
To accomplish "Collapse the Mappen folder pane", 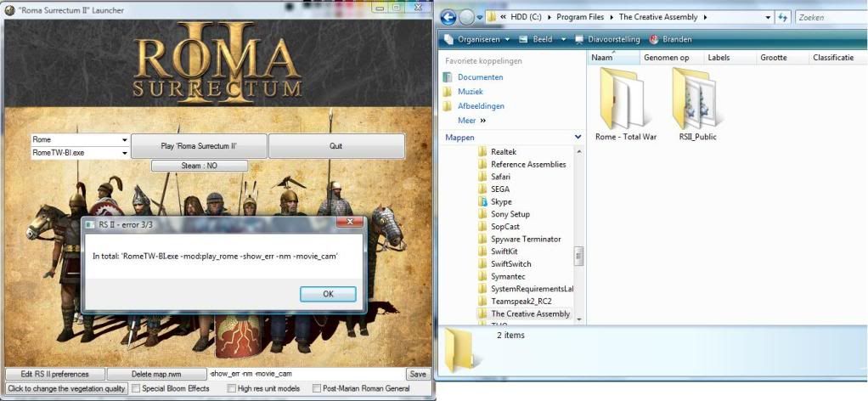I will (578, 138).
